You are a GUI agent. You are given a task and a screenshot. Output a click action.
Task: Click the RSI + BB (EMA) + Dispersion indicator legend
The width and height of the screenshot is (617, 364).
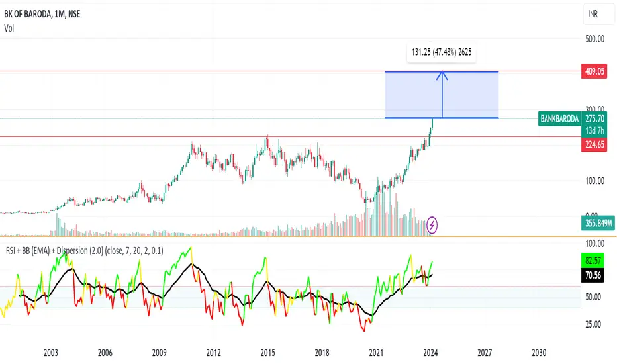click(85, 251)
